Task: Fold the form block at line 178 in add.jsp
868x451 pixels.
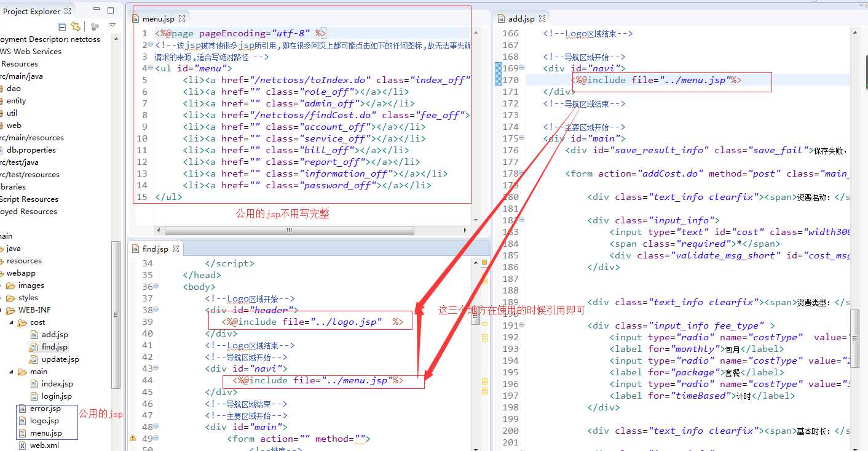Action: (x=522, y=174)
